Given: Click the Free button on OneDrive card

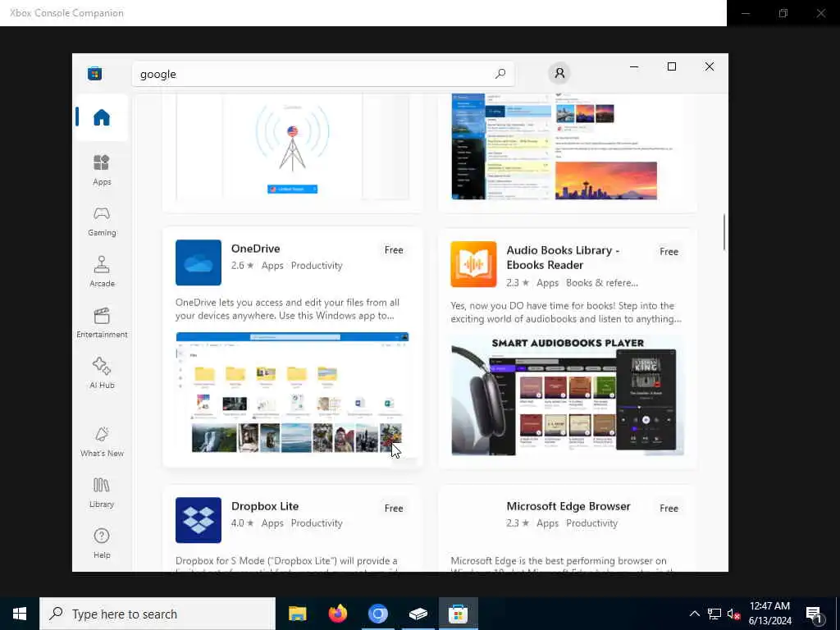Looking at the screenshot, I should click(x=394, y=250).
